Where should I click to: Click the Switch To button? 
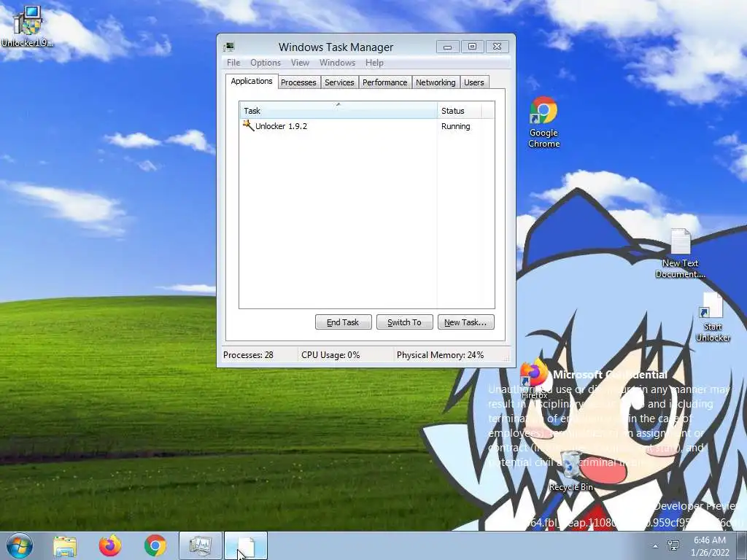pos(404,322)
